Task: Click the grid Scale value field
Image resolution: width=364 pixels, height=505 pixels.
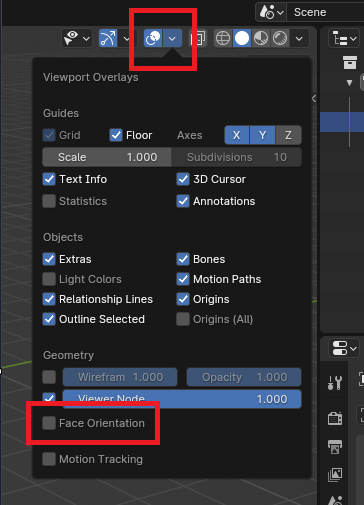Action: pyautogui.click(x=107, y=157)
